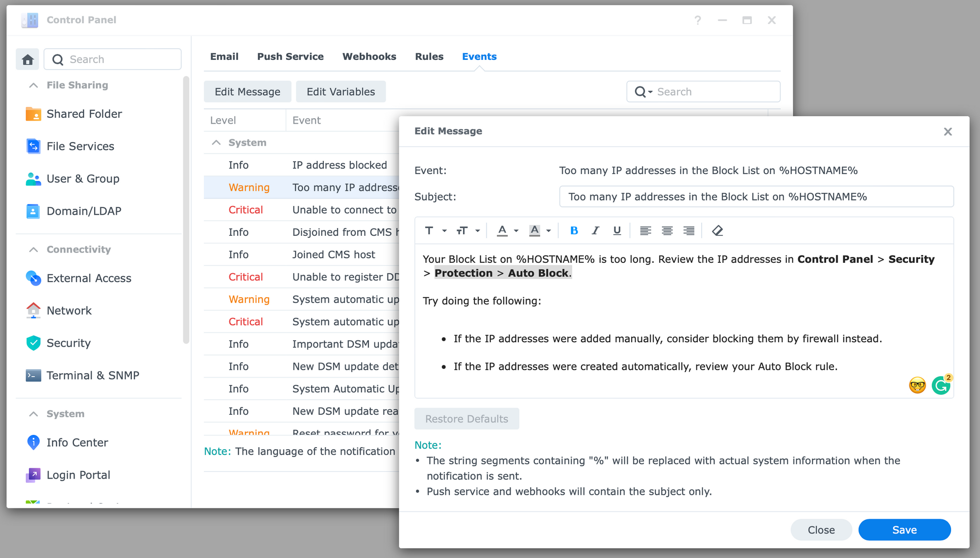
Task: Click the nerd emoji icon in editor
Action: pyautogui.click(x=917, y=385)
